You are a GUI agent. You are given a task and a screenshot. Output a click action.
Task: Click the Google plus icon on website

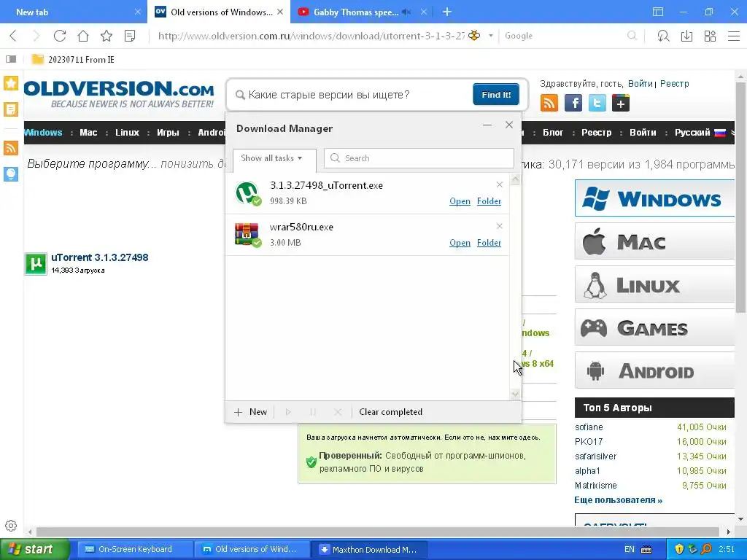pyautogui.click(x=620, y=103)
